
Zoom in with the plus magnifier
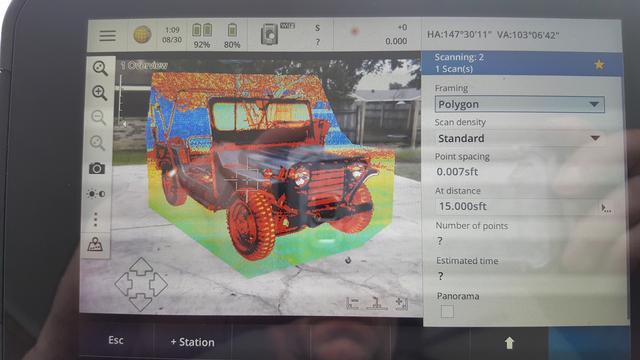tap(99, 93)
